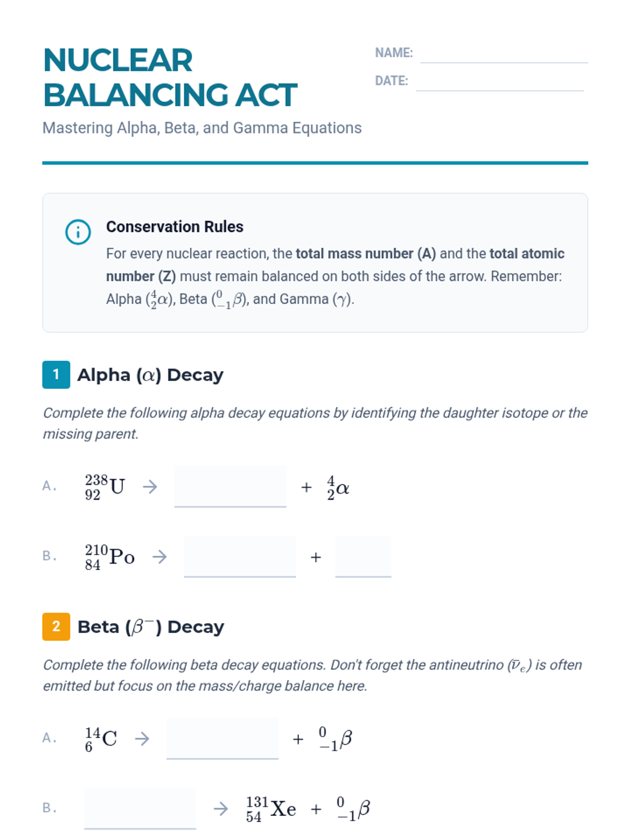Click the Conservation Rules heading

175,227
